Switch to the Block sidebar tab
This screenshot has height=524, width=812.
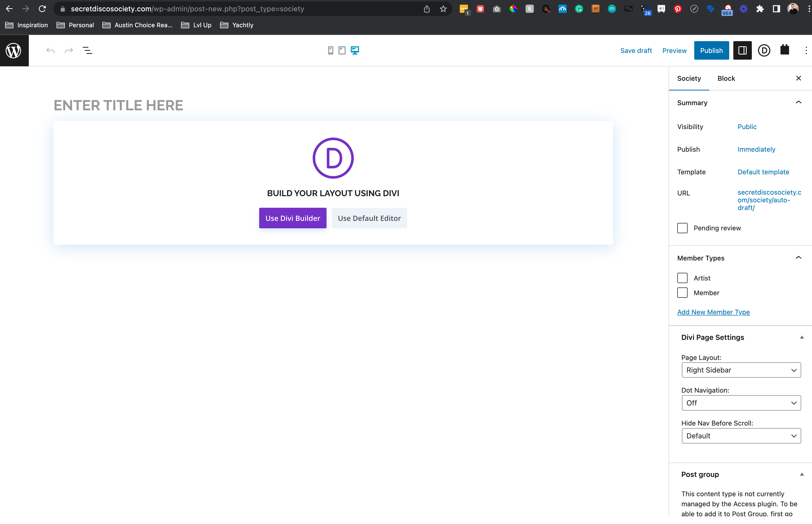coord(726,78)
